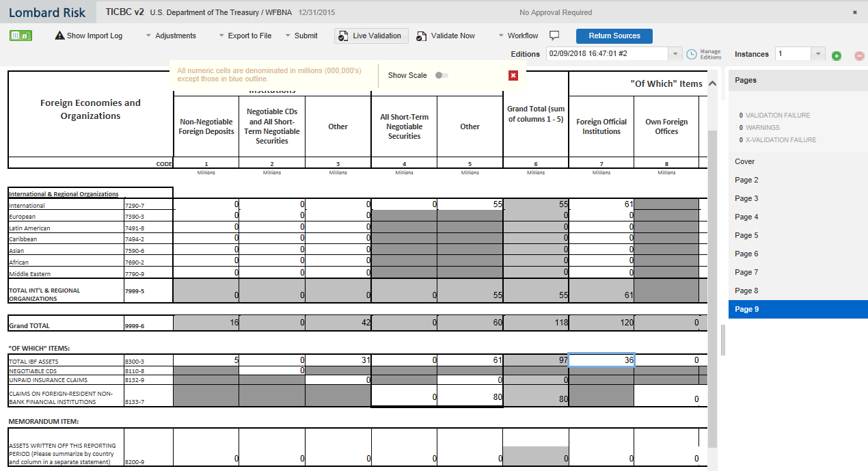Click the Return Sources button

tap(614, 36)
